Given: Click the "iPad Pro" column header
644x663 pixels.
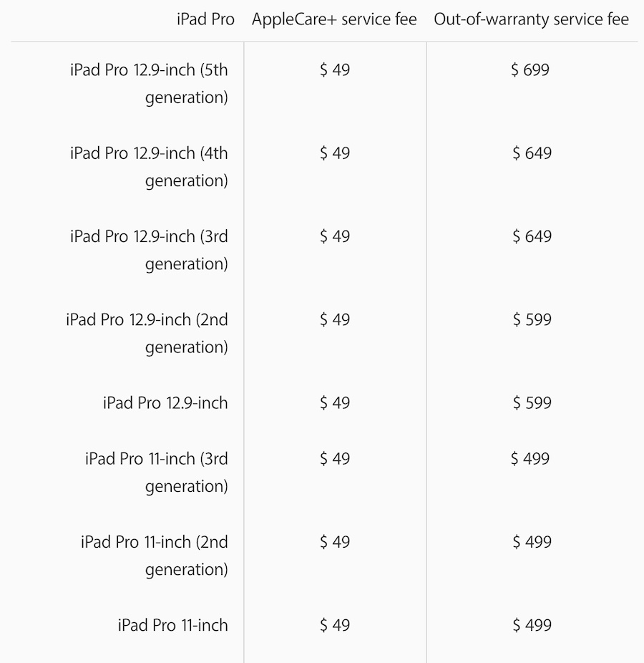Looking at the screenshot, I should [205, 19].
